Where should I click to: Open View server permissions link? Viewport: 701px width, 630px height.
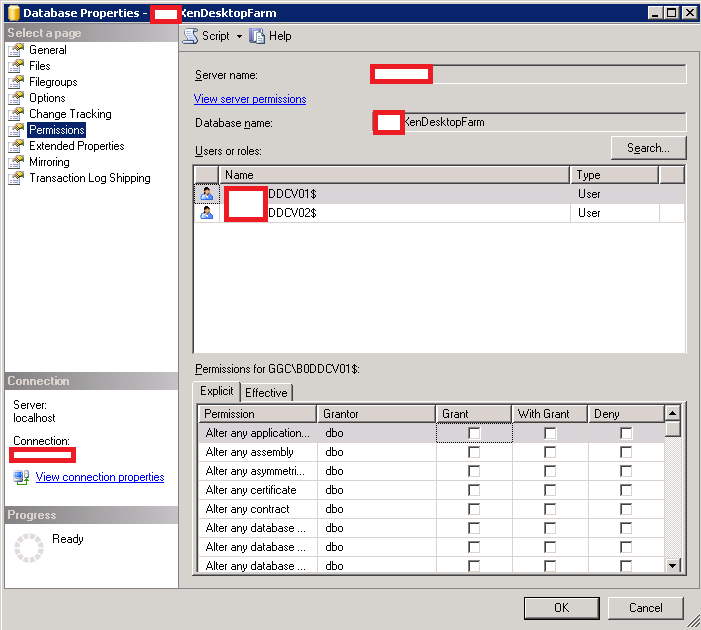point(250,99)
